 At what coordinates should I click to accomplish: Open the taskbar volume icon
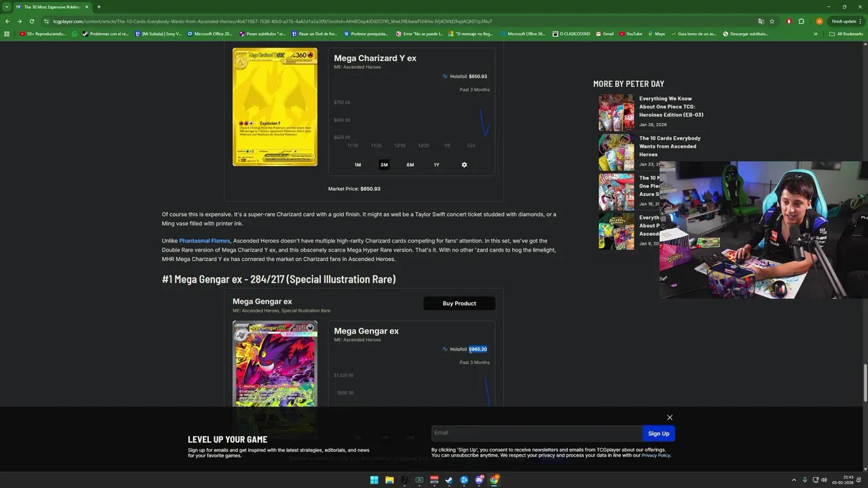pyautogui.click(x=824, y=480)
